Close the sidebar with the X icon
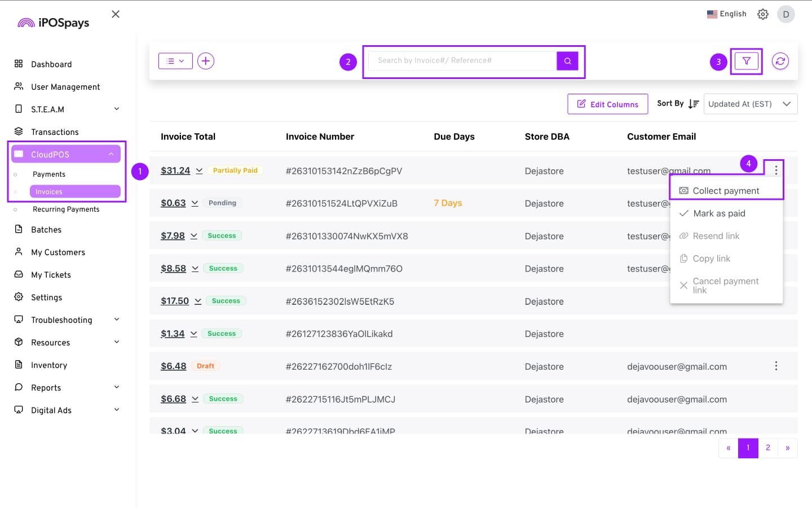This screenshot has height=508, width=812. coord(116,14)
